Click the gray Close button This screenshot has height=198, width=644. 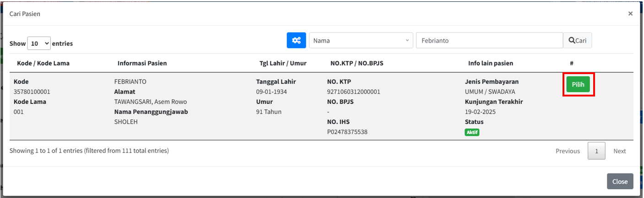coord(620,182)
